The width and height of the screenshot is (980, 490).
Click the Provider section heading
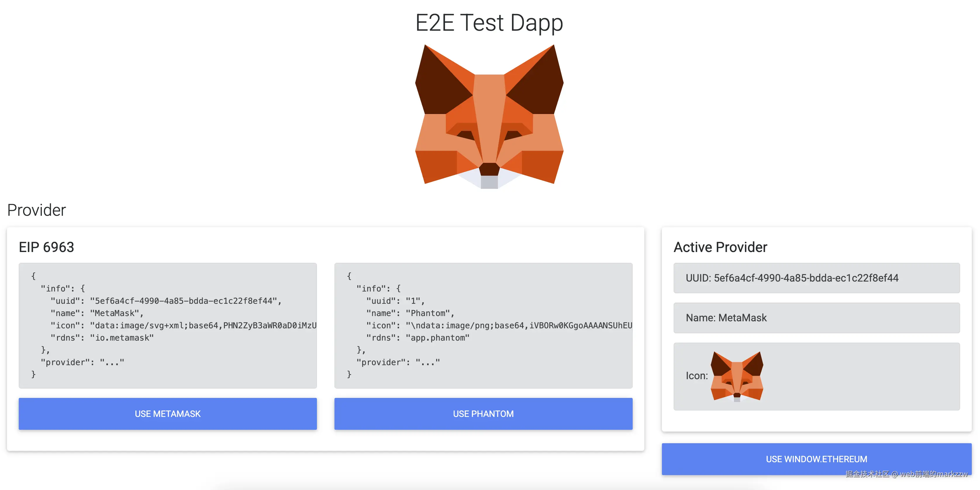pos(37,210)
